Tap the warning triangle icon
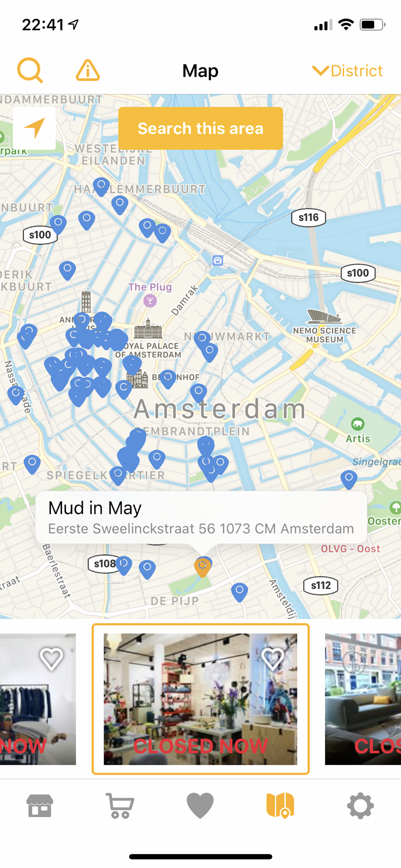 click(x=88, y=70)
